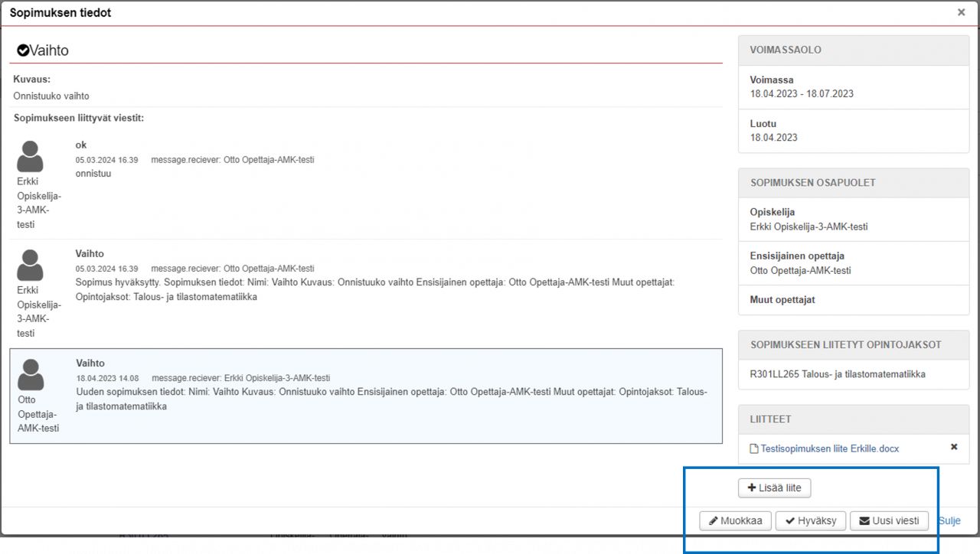
Task: Click the LIITTEET panel header
Action: tap(854, 419)
